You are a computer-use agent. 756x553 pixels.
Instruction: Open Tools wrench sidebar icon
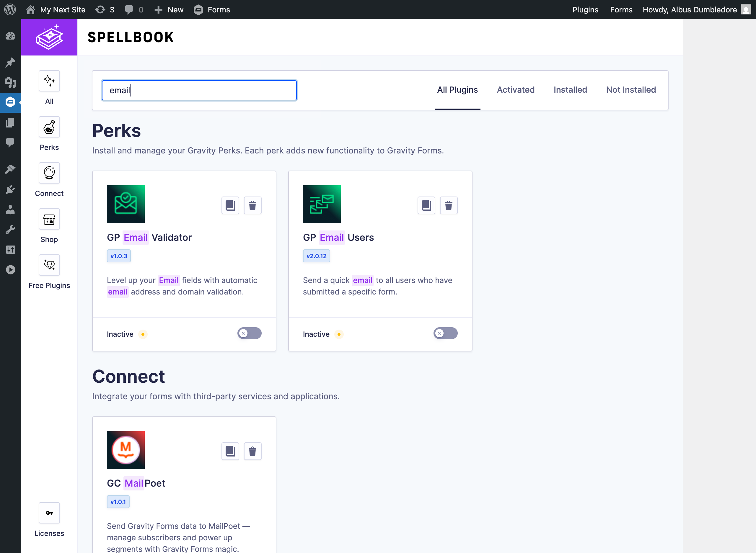click(x=10, y=230)
